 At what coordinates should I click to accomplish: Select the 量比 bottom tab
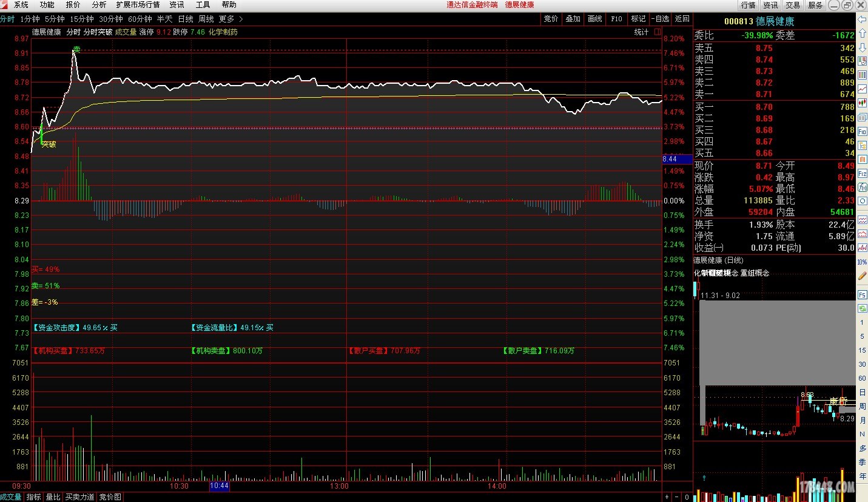coord(53,497)
